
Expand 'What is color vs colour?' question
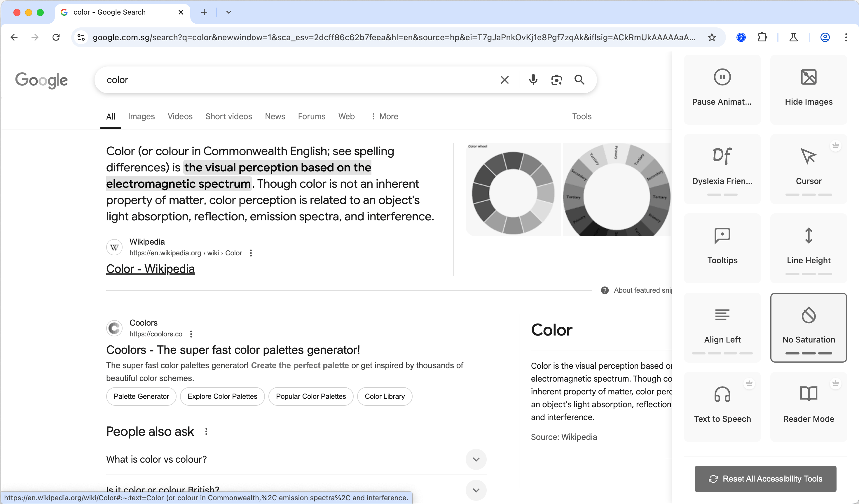click(x=296, y=459)
